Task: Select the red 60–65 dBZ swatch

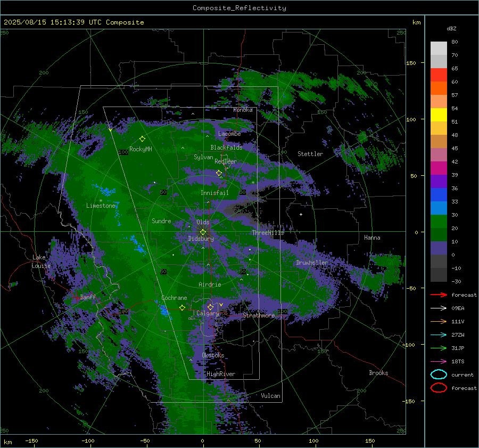Action: click(x=439, y=75)
